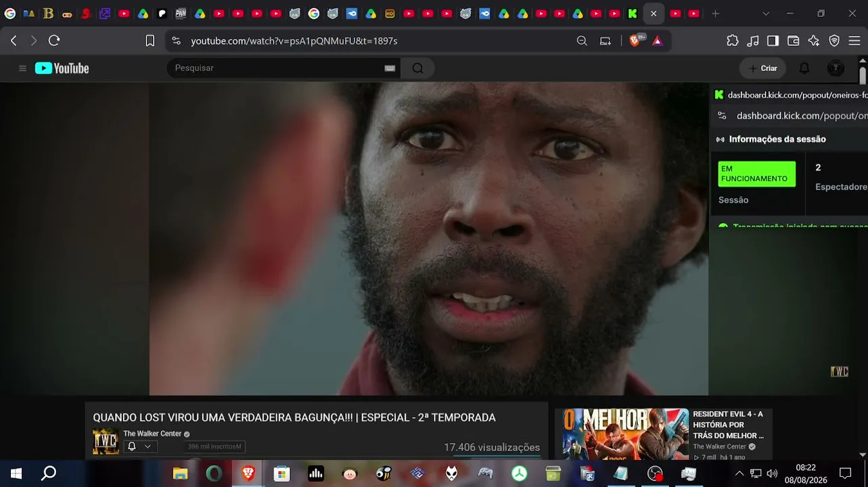
Task: Open the on-screen keyboard in search box
Action: click(x=390, y=68)
